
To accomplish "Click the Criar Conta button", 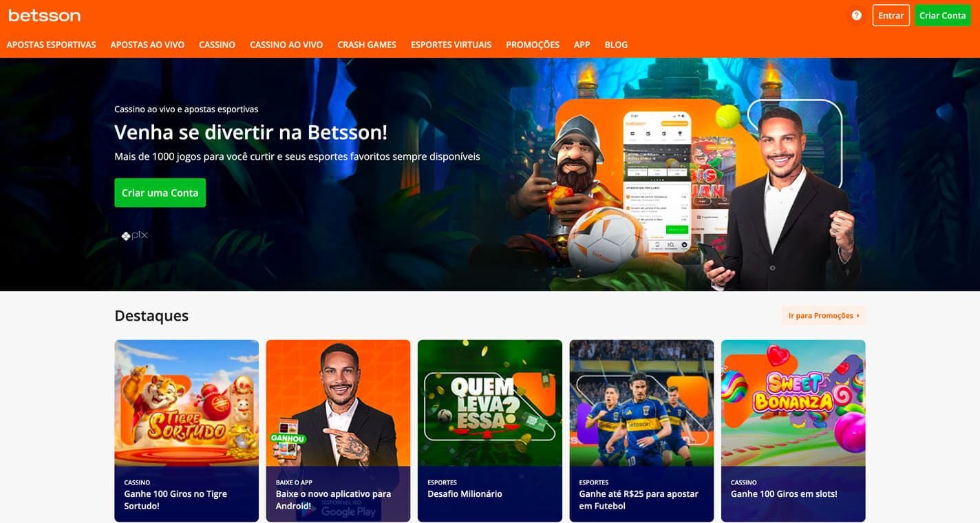I will point(943,15).
